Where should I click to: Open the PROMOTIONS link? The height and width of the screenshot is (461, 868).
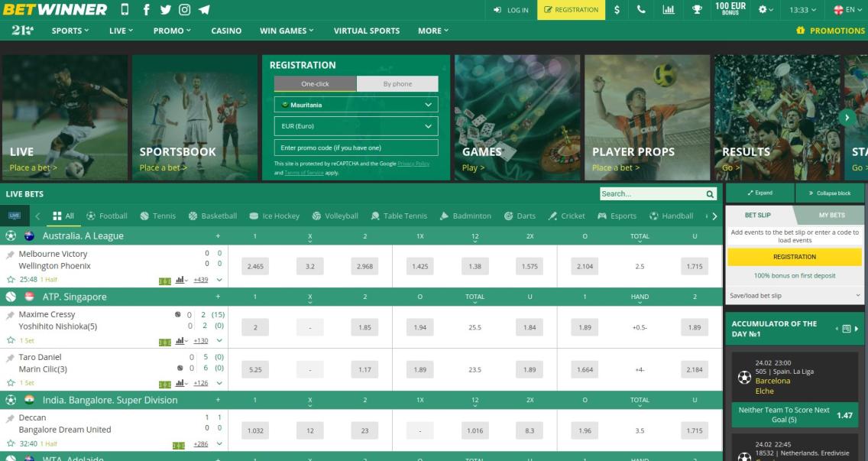pyautogui.click(x=831, y=31)
